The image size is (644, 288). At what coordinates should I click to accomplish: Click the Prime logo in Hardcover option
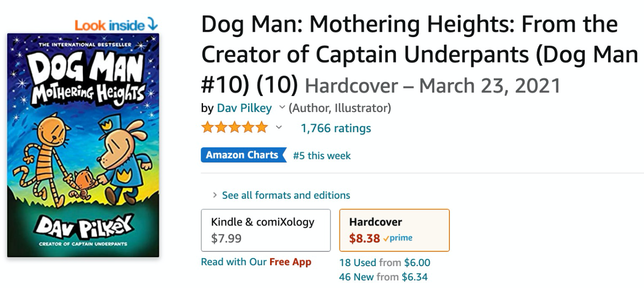coord(398,238)
